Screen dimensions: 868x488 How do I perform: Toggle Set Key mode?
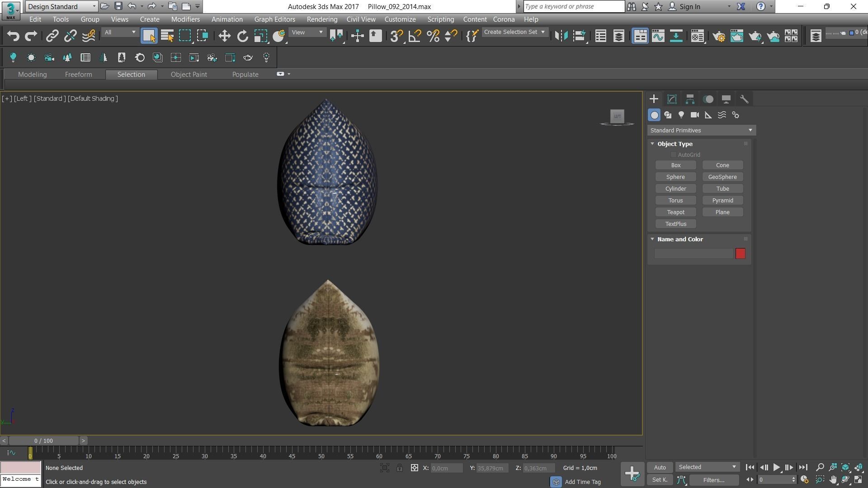point(660,480)
